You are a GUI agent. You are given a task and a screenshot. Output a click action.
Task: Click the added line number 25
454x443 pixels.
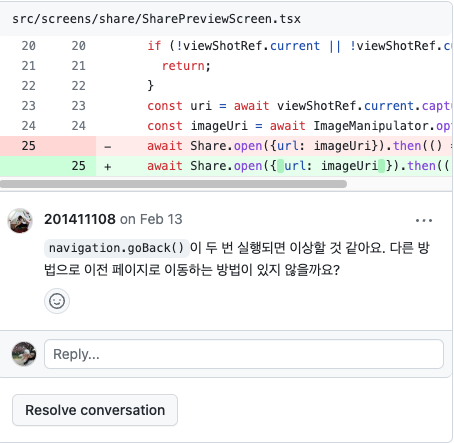click(79, 166)
